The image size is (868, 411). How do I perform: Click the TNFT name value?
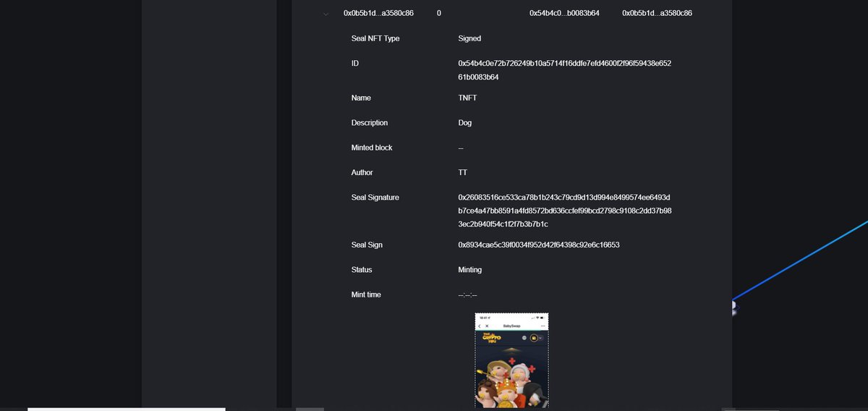467,98
